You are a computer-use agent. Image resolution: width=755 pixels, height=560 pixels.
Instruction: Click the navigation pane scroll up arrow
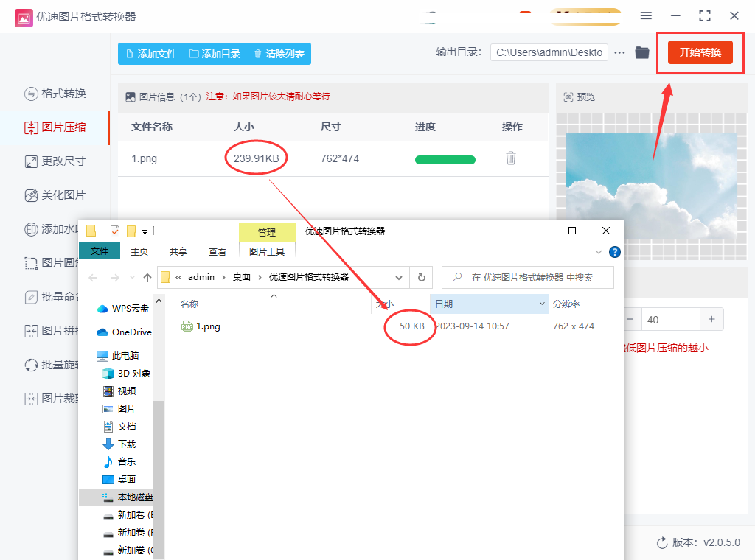click(159, 301)
